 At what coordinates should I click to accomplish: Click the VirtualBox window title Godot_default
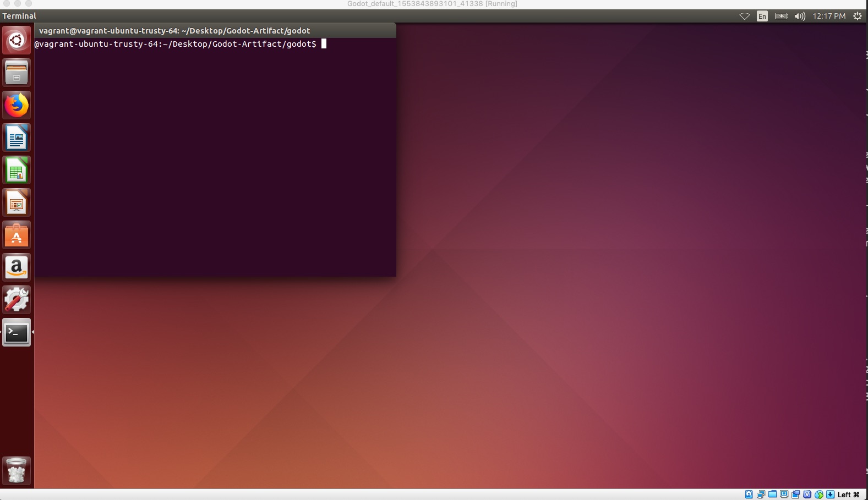[432, 4]
